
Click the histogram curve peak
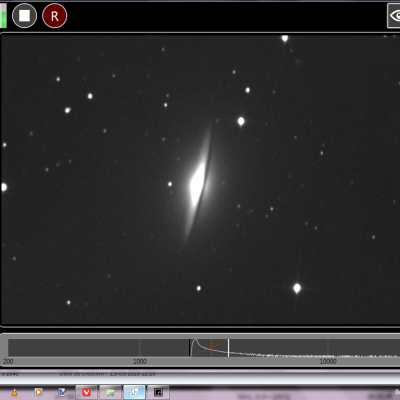[x=195, y=341]
